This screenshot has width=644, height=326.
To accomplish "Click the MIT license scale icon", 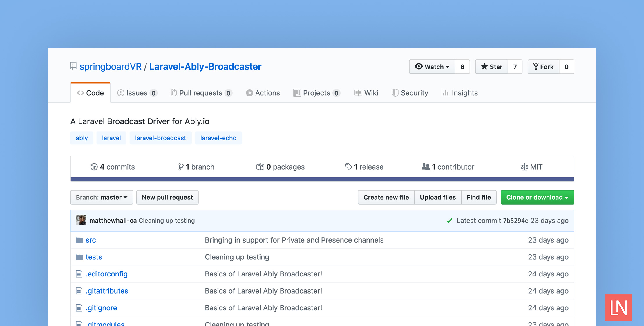I will tap(524, 167).
